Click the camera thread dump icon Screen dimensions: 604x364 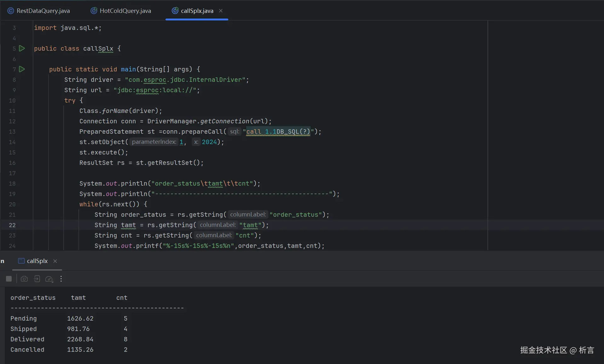[24, 279]
